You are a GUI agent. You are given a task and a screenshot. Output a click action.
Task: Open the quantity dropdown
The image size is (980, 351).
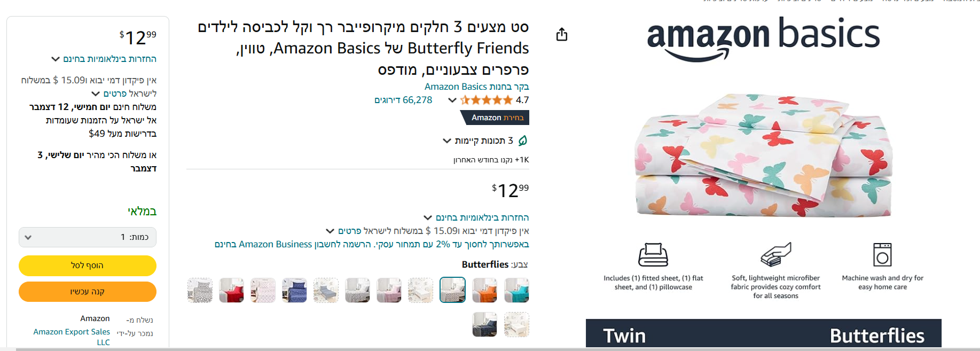[88, 237]
